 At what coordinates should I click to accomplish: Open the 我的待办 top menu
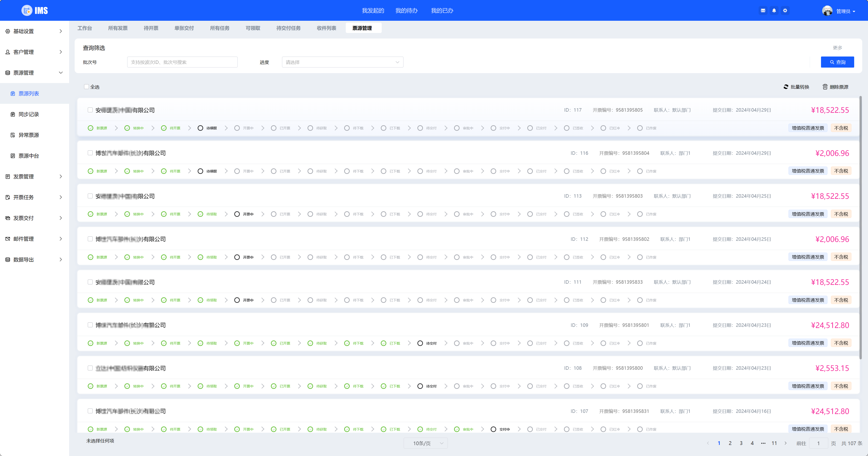point(406,10)
